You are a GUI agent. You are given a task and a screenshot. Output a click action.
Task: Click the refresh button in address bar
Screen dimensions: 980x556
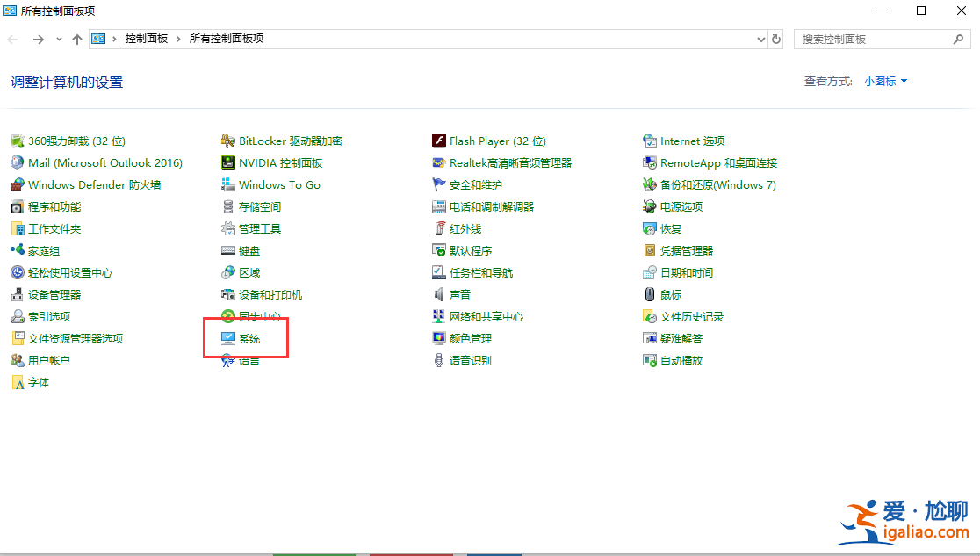tap(775, 39)
